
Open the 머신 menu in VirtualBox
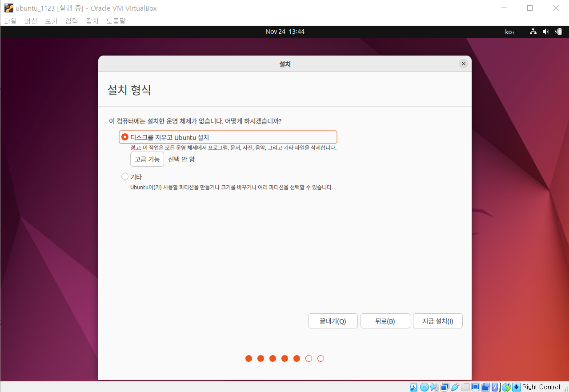coord(31,21)
